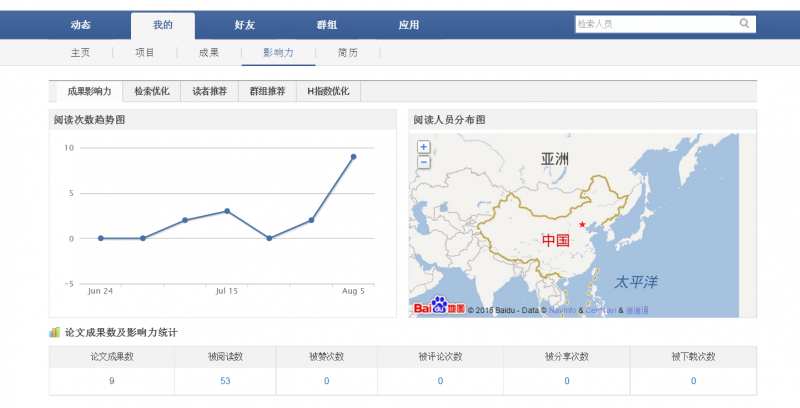Click the 被赞次数 value 0

click(x=327, y=381)
